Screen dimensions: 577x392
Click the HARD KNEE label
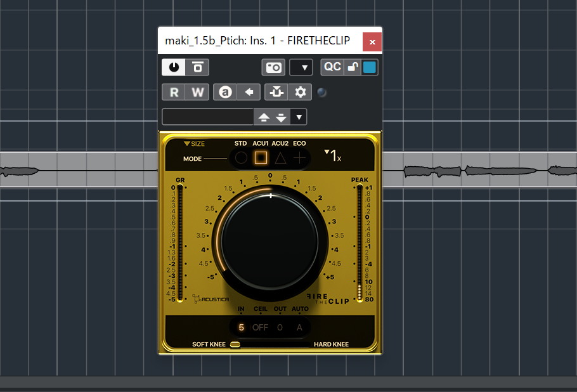click(x=331, y=344)
